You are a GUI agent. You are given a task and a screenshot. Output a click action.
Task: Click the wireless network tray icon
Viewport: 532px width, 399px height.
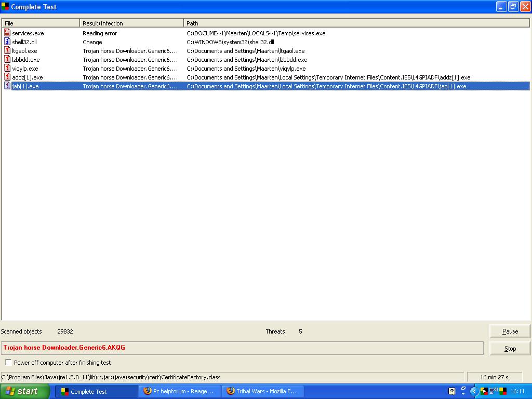[x=494, y=391]
